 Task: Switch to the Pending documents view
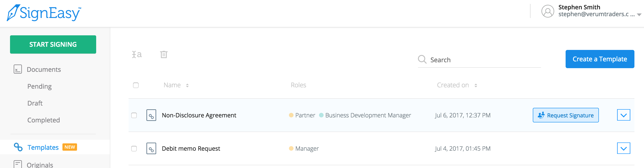[39, 86]
